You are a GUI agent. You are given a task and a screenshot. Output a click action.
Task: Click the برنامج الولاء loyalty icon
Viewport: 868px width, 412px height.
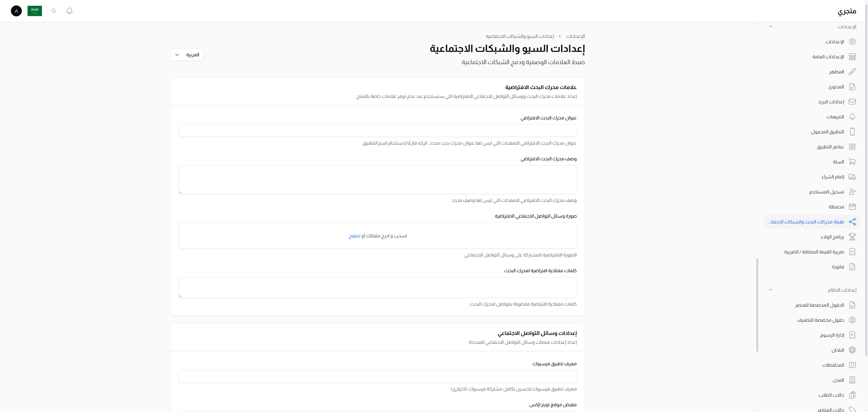[853, 237]
